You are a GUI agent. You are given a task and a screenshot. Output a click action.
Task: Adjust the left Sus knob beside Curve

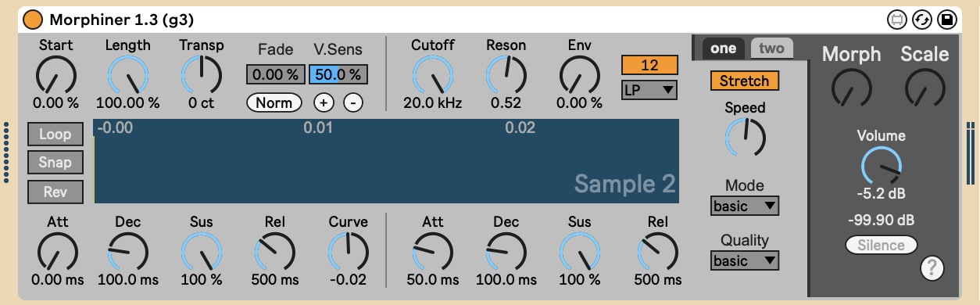click(202, 252)
